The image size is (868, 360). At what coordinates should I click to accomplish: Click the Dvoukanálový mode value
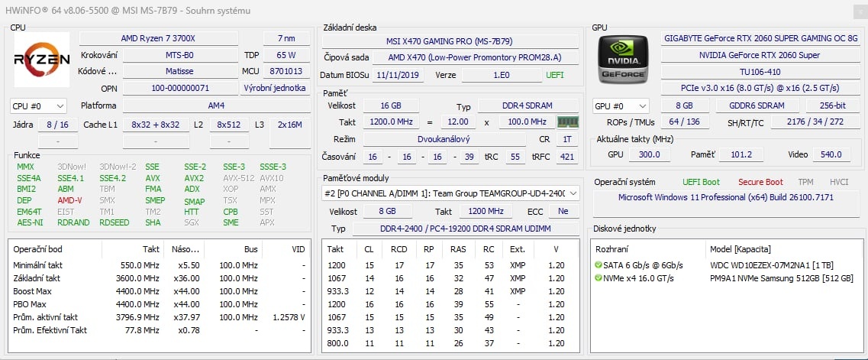[x=444, y=140]
